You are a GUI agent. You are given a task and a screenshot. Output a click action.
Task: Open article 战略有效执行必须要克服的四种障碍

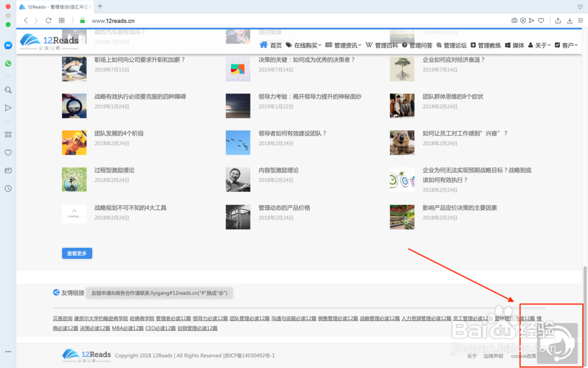140,97
